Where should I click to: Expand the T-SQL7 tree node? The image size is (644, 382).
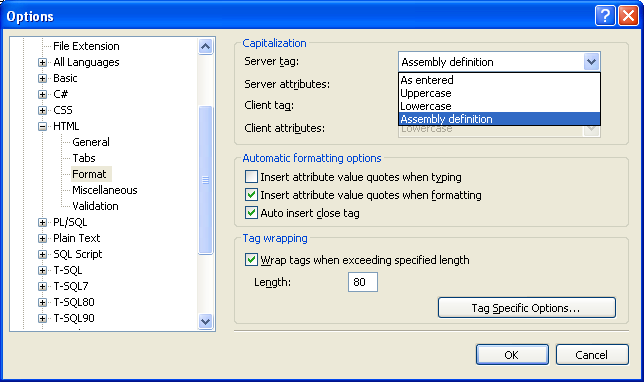[x=42, y=287]
